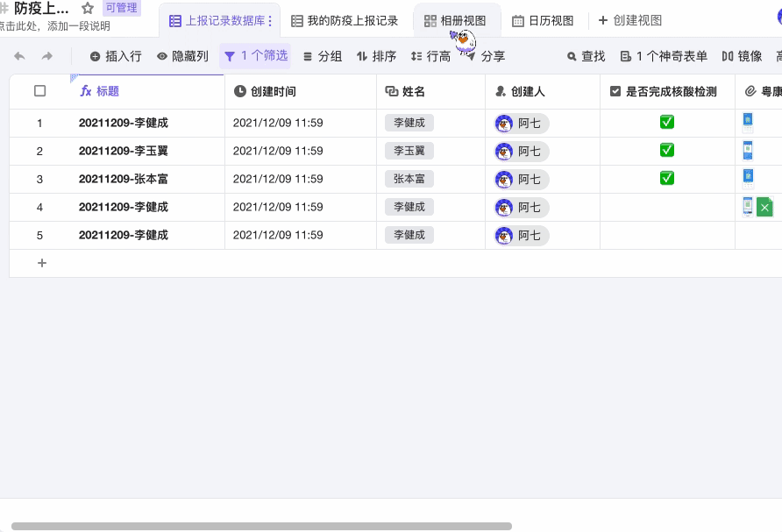Screen dimensions: 782x532
Task: Click 阿七 avatar in row 1
Action: pyautogui.click(x=504, y=124)
